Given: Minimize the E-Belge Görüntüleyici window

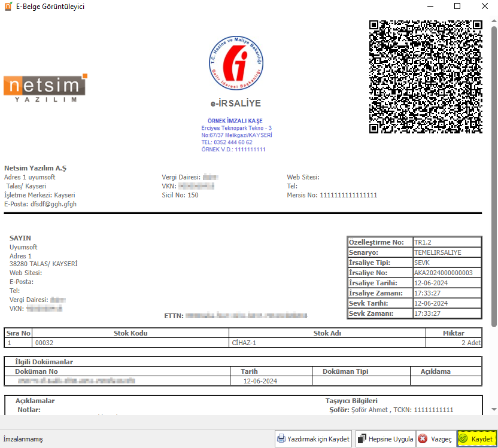Looking at the screenshot, I should (430, 7).
